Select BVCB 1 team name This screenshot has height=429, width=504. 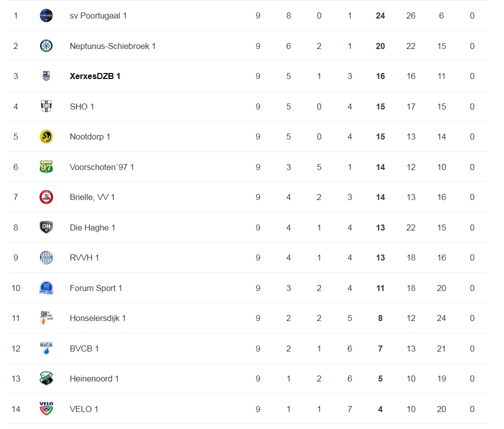84,348
